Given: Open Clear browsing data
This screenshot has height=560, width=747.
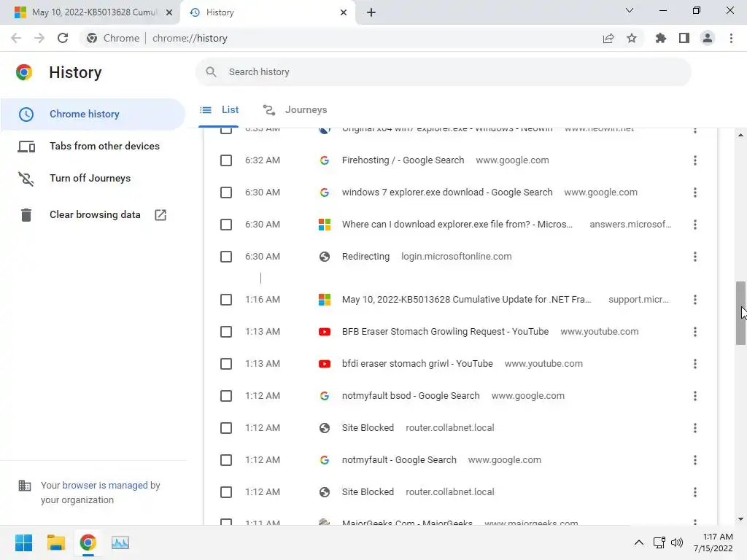Looking at the screenshot, I should (93, 215).
